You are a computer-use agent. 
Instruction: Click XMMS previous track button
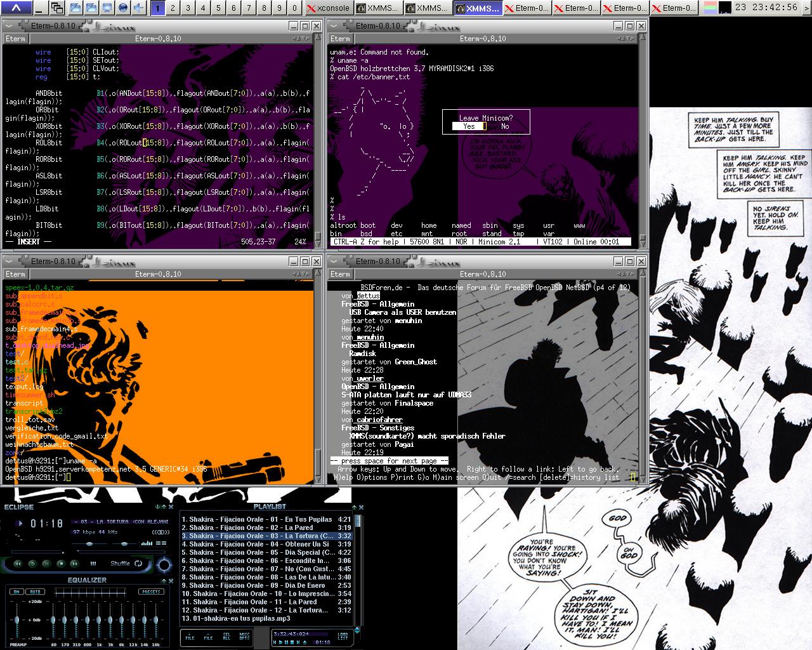coord(18,564)
